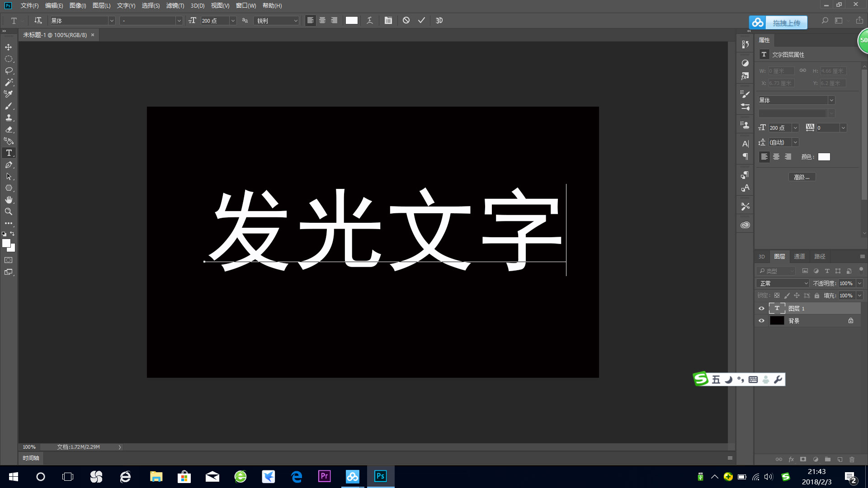This screenshot has width=868, height=488.
Task: Commit the text edit with the checkmark
Action: pos(421,20)
